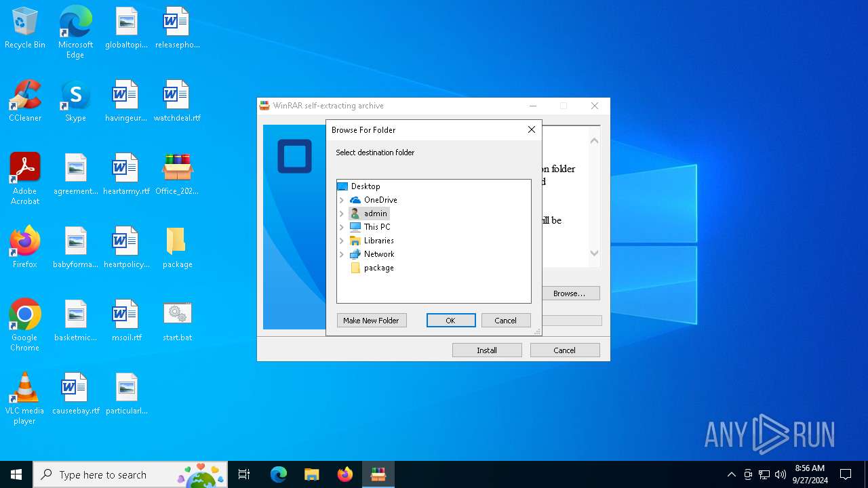Click the taskbar search box
Screen dimensions: 868x488
[x=130, y=474]
